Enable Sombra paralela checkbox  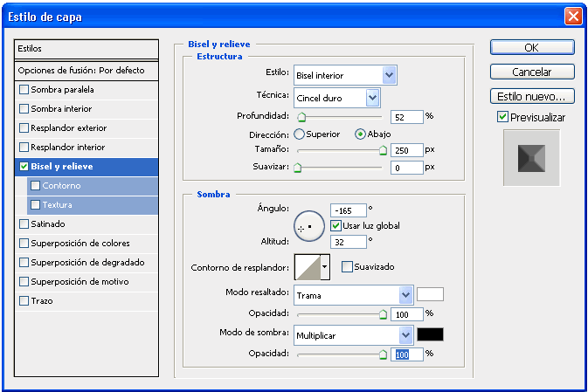(x=24, y=90)
